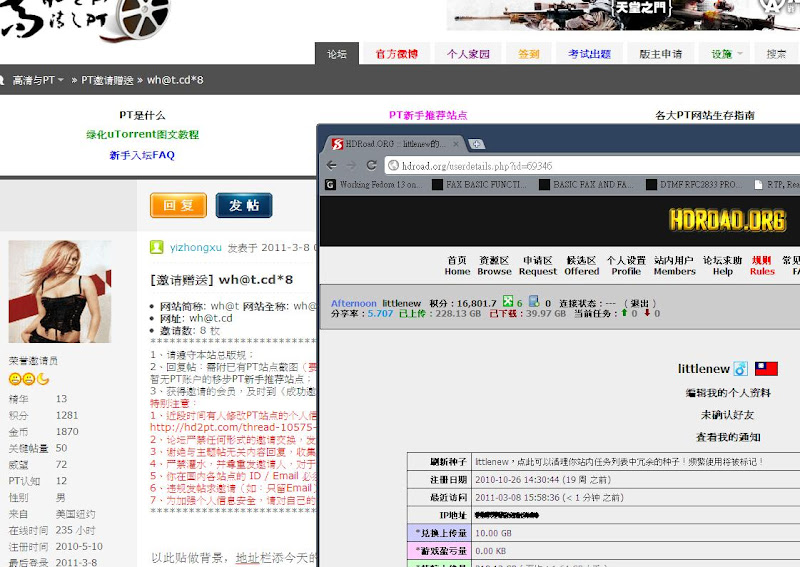Open the DTMF RFC2833 PRO... bookmark
The image size is (800, 567).
[694, 185]
